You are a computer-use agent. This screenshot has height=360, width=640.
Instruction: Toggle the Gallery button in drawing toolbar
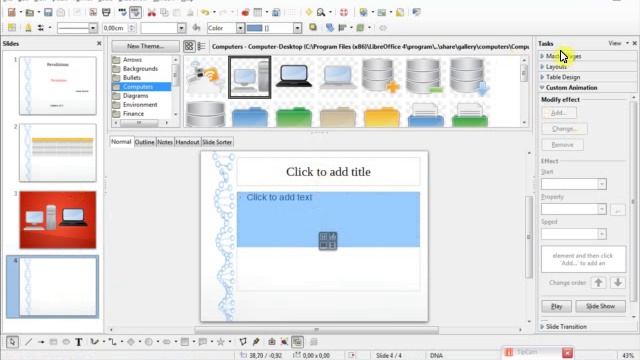pos(298,342)
